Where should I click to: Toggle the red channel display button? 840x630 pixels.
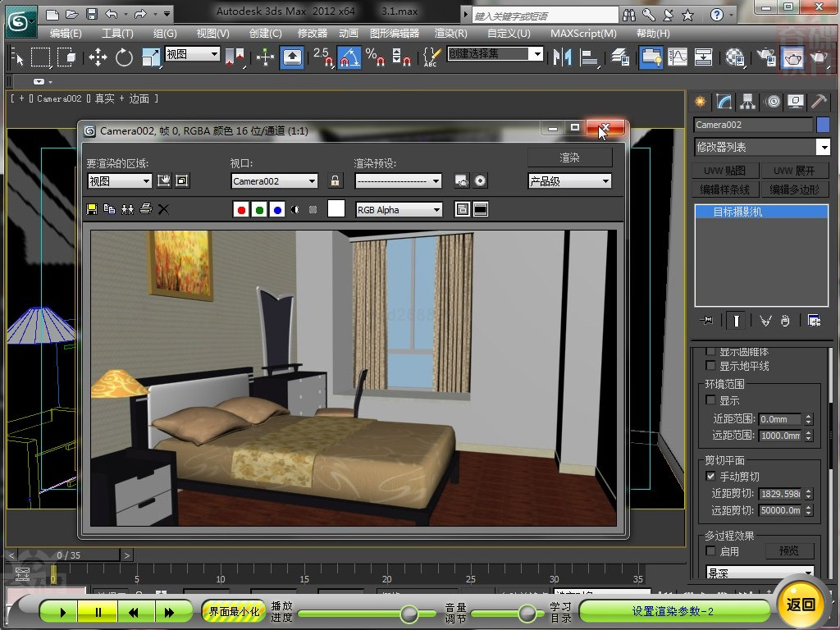tap(241, 210)
